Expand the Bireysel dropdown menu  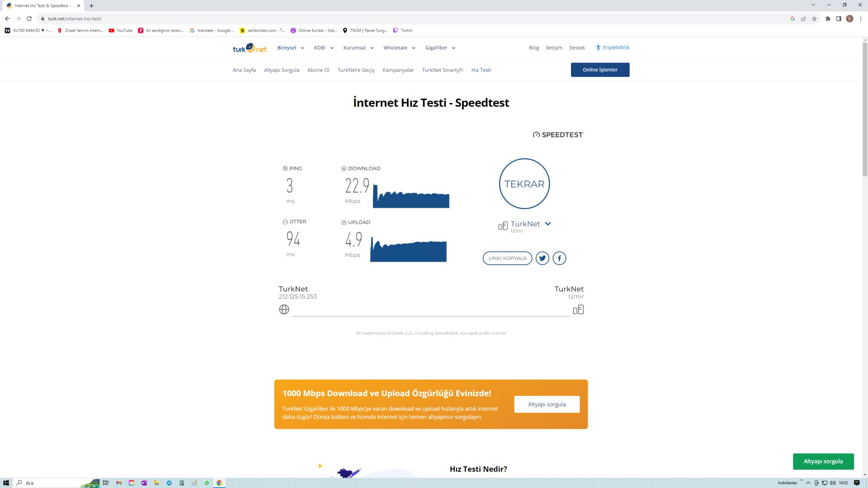pyautogui.click(x=291, y=48)
